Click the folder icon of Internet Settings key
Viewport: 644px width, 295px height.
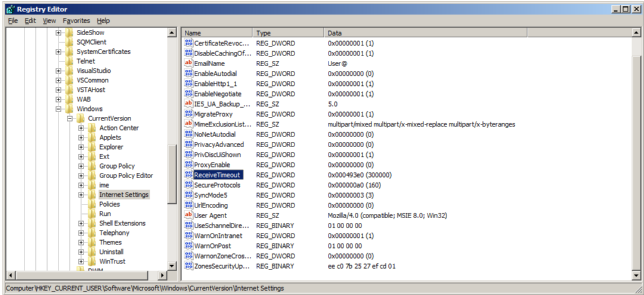(92, 194)
